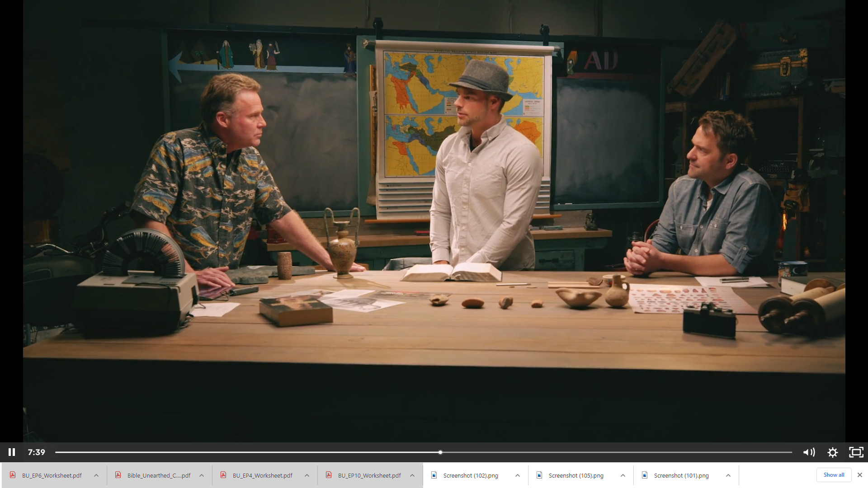Expand options for Screenshot (101).png

pos(728,475)
